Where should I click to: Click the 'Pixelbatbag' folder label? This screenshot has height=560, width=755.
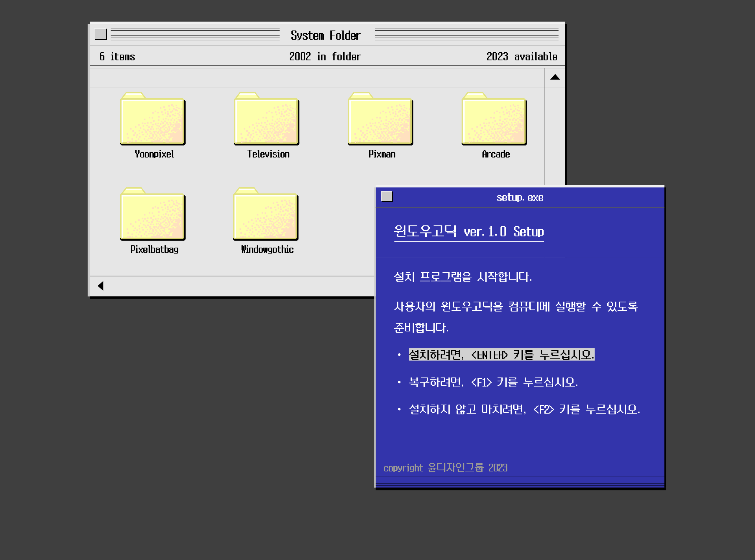pos(154,249)
